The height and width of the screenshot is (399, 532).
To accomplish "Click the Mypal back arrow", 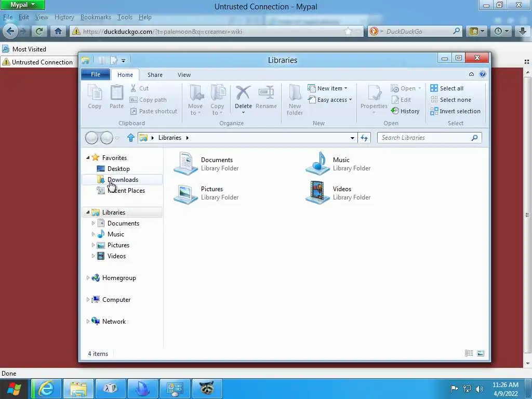I will 10,31.
